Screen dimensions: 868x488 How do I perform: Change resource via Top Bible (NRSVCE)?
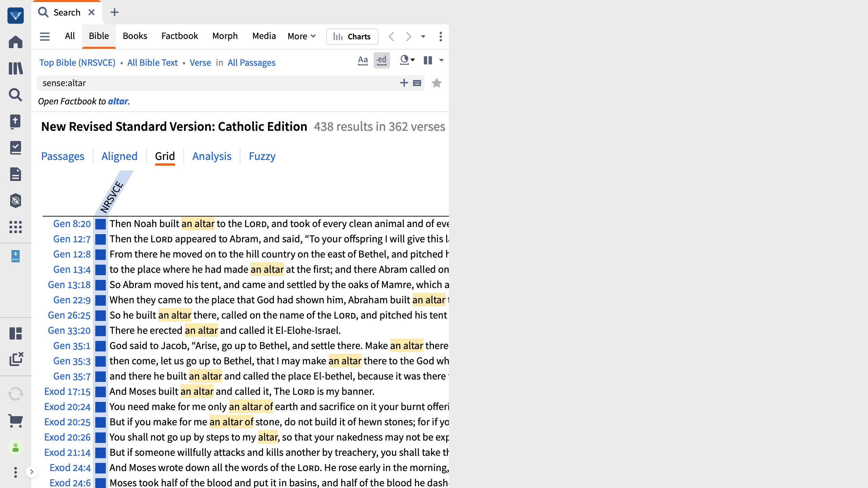77,63
